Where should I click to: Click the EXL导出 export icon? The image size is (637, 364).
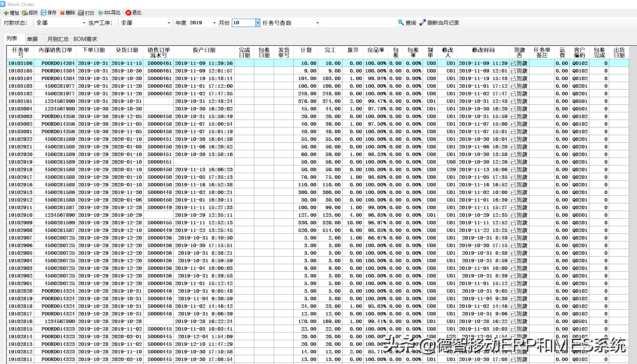(101, 13)
